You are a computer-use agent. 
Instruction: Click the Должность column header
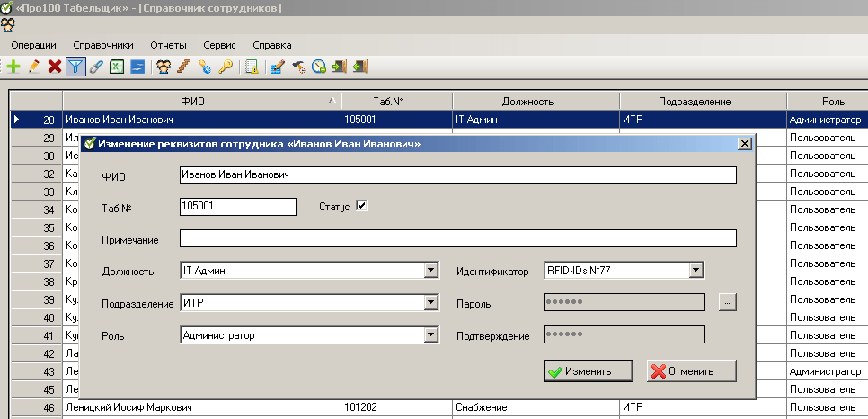(536, 102)
